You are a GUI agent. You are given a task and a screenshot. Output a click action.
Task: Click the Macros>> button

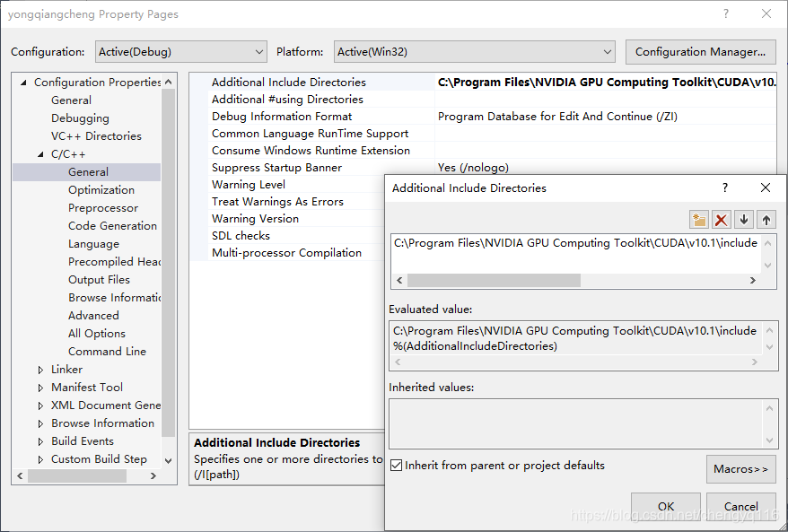tap(740, 468)
